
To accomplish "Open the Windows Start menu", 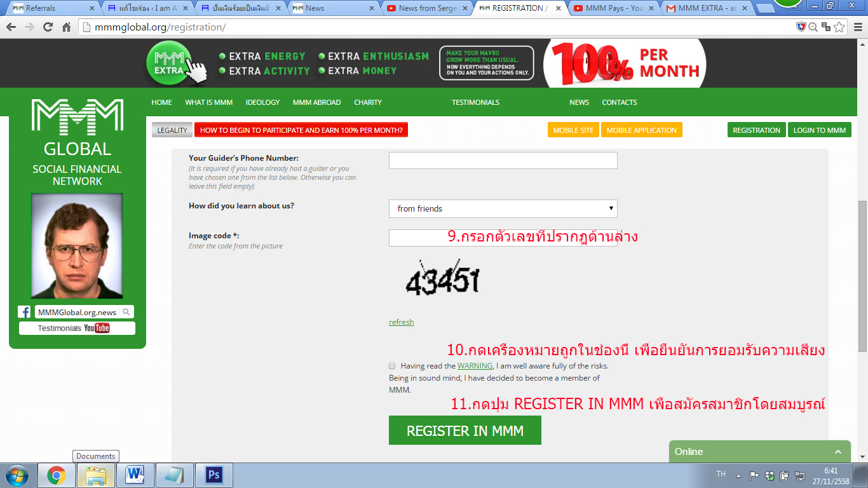I will point(16,475).
